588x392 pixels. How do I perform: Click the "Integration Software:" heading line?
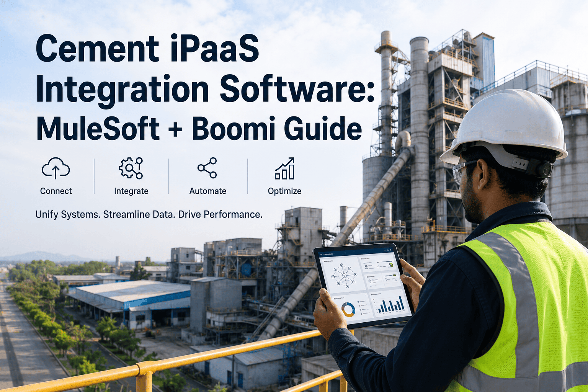click(205, 90)
